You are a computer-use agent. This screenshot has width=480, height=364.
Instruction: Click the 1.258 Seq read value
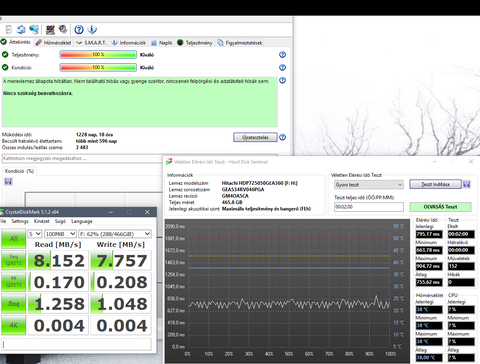click(58, 304)
